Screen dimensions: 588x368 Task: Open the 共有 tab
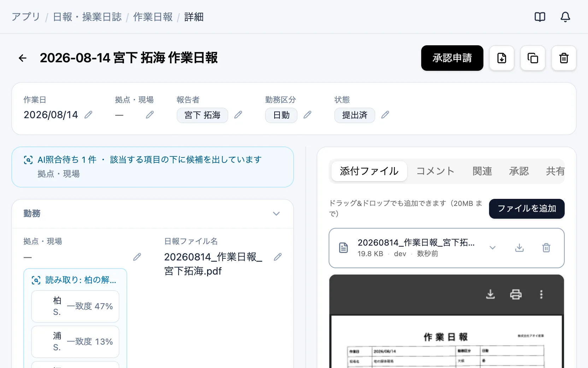coord(555,171)
